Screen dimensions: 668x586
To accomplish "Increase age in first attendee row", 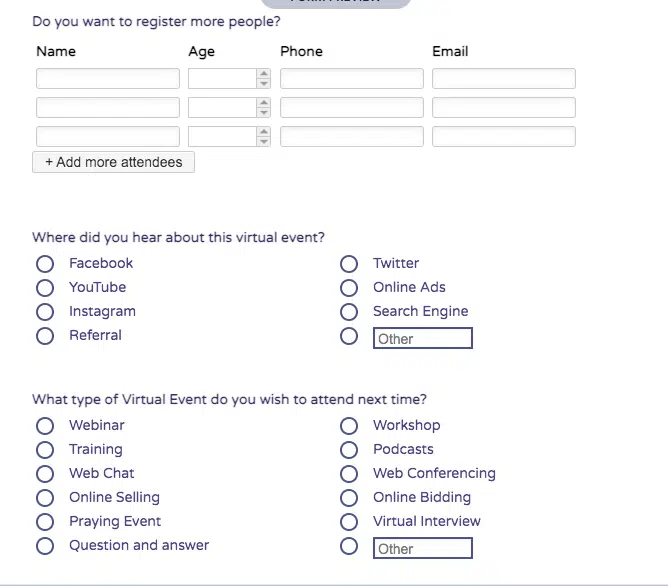I will click(264, 73).
